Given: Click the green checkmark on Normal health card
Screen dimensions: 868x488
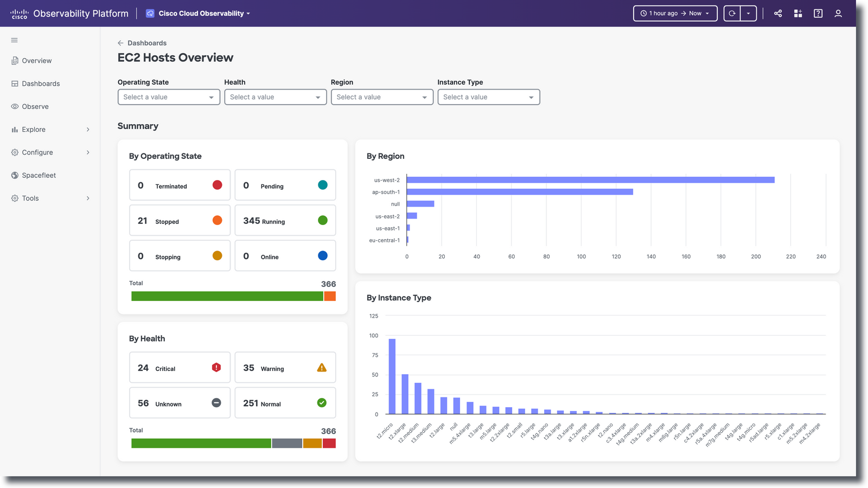Looking at the screenshot, I should (x=322, y=403).
